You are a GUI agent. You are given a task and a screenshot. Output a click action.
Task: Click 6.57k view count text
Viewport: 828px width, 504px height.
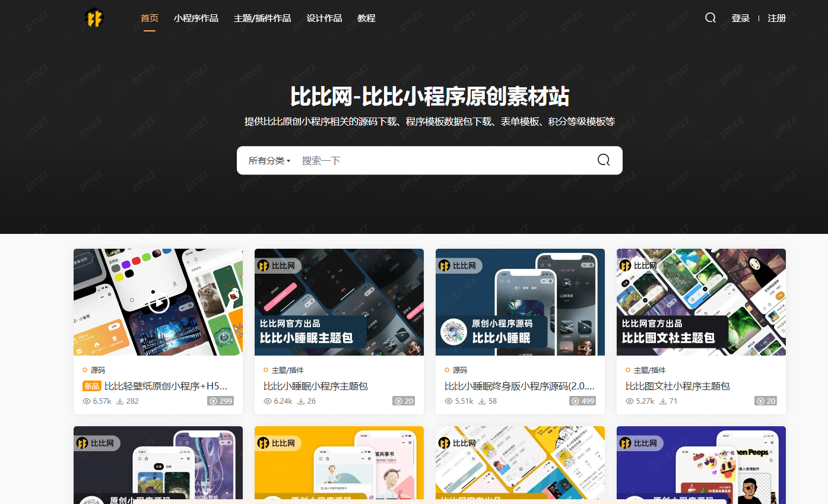point(102,401)
